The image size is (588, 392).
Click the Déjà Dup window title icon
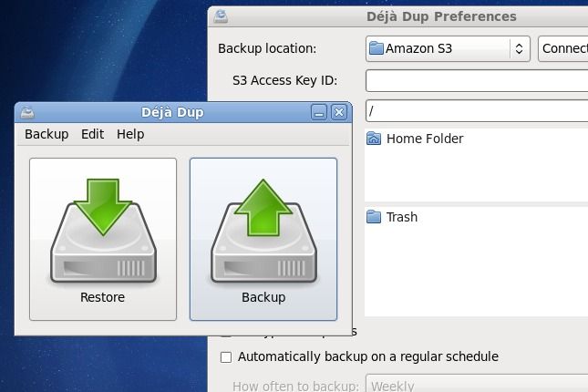coord(27,112)
